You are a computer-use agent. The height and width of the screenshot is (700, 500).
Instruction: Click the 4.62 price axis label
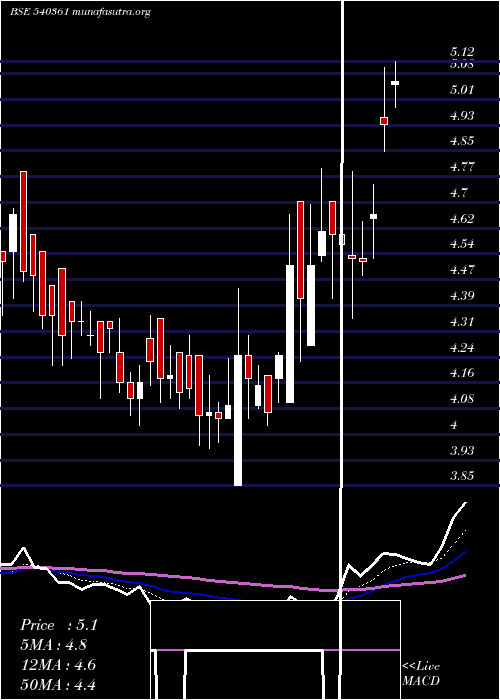(x=462, y=219)
